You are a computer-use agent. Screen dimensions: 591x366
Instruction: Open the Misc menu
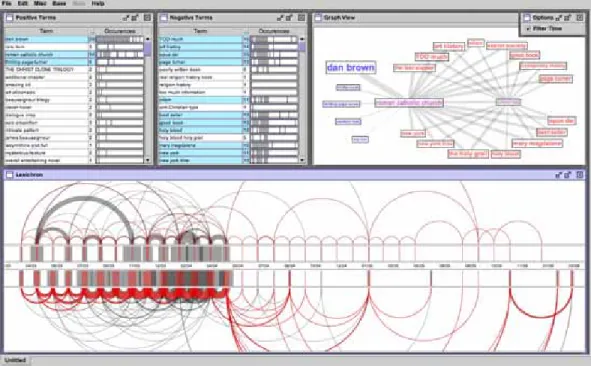click(x=40, y=3)
